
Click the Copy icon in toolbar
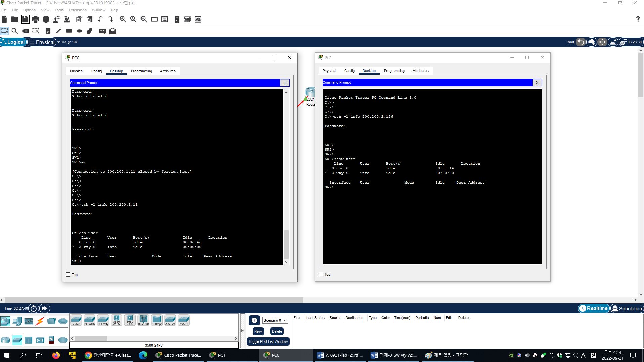tap(79, 19)
